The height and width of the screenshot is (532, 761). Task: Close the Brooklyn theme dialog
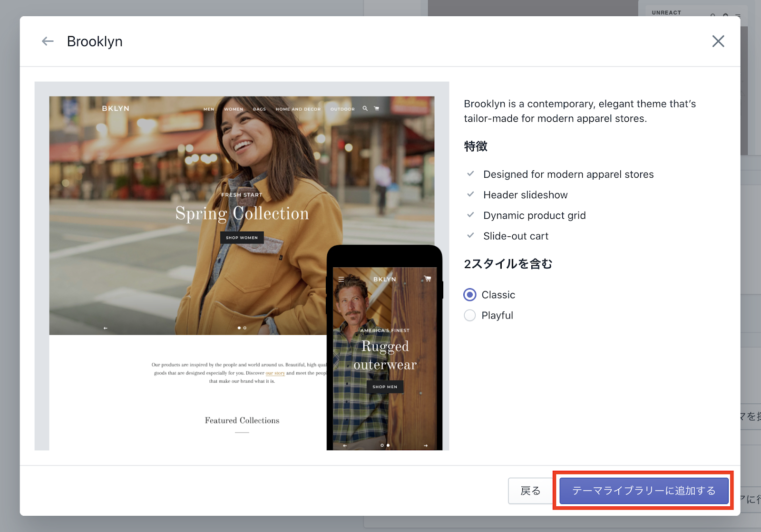[718, 41]
